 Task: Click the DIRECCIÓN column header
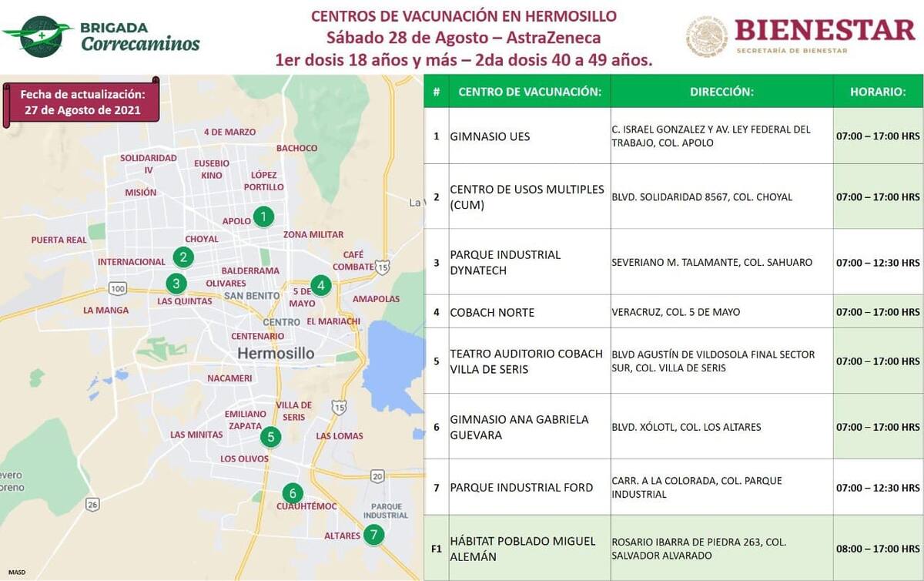[x=721, y=92]
